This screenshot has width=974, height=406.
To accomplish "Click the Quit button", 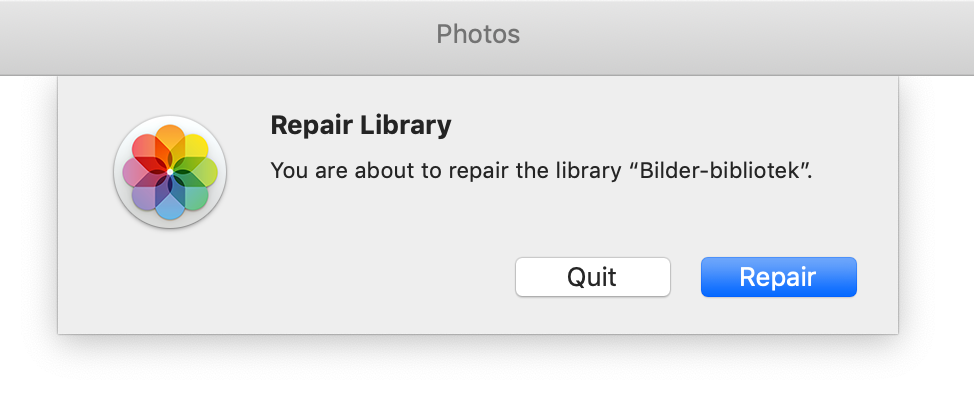I will pyautogui.click(x=593, y=277).
